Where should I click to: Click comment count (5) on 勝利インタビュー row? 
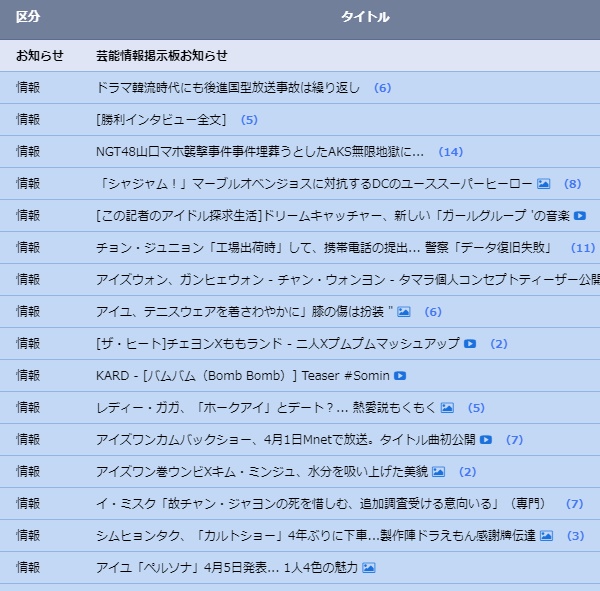coord(249,120)
